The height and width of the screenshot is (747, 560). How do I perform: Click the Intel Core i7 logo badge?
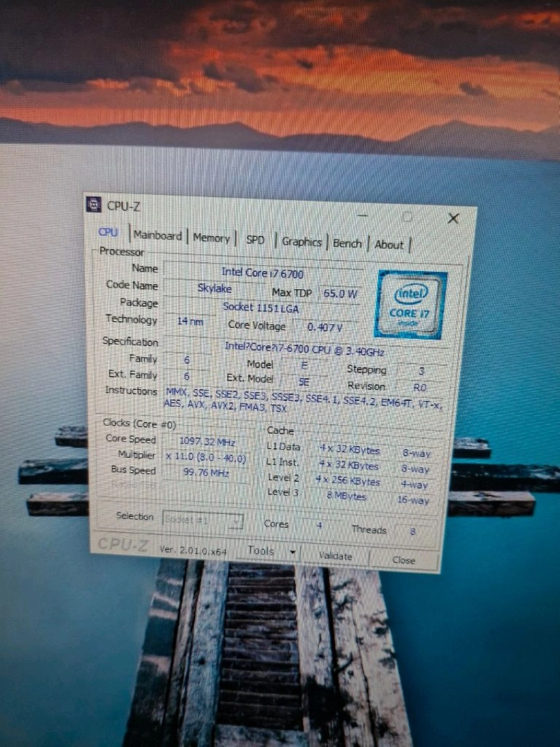pos(410,305)
